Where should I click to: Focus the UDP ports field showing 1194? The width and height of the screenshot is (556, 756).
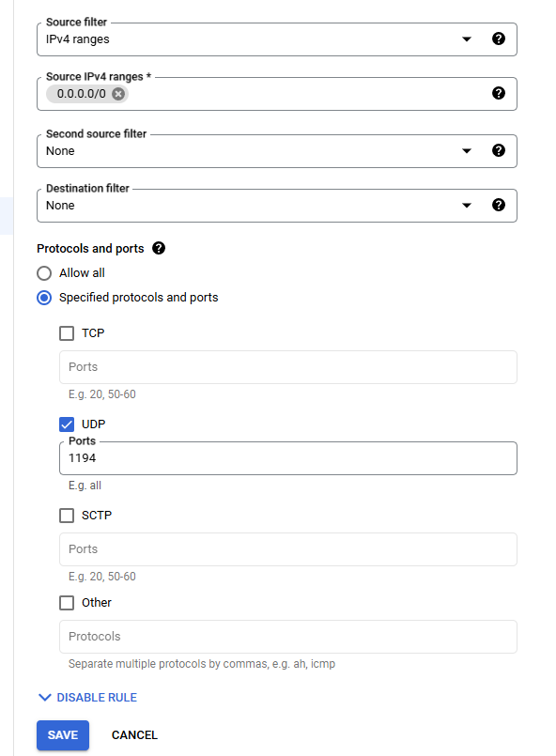coord(288,458)
